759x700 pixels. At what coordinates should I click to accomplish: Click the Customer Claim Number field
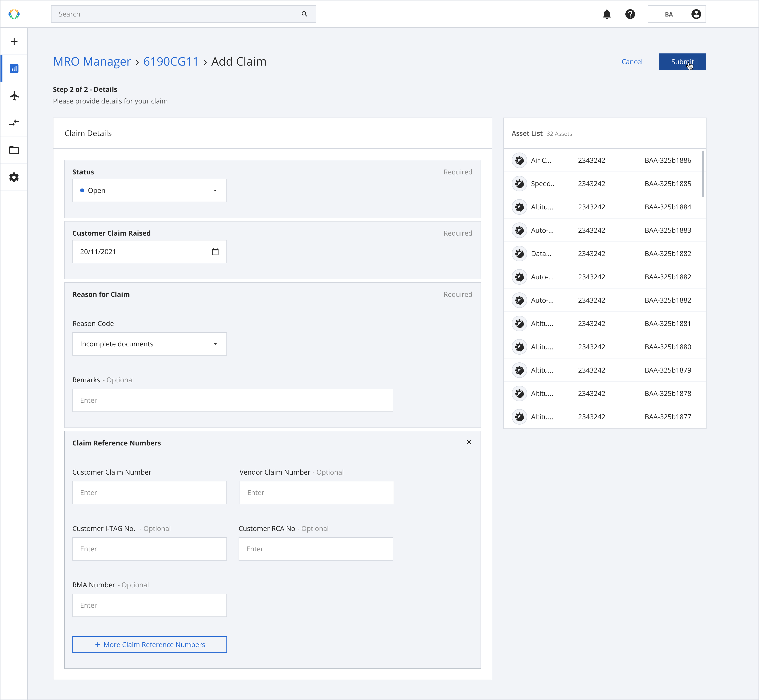click(149, 492)
